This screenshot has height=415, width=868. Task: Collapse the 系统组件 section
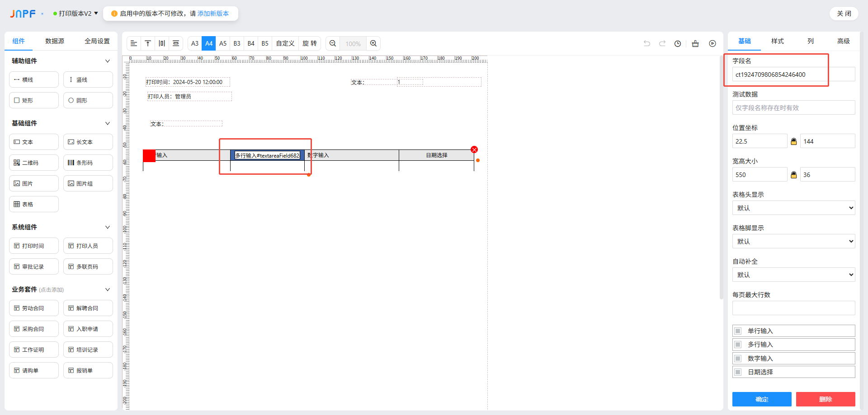[108, 227]
